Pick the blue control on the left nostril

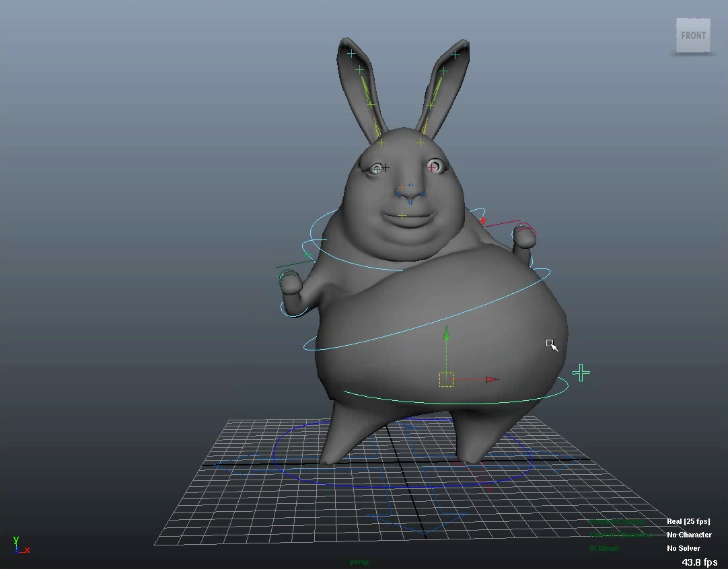click(399, 194)
